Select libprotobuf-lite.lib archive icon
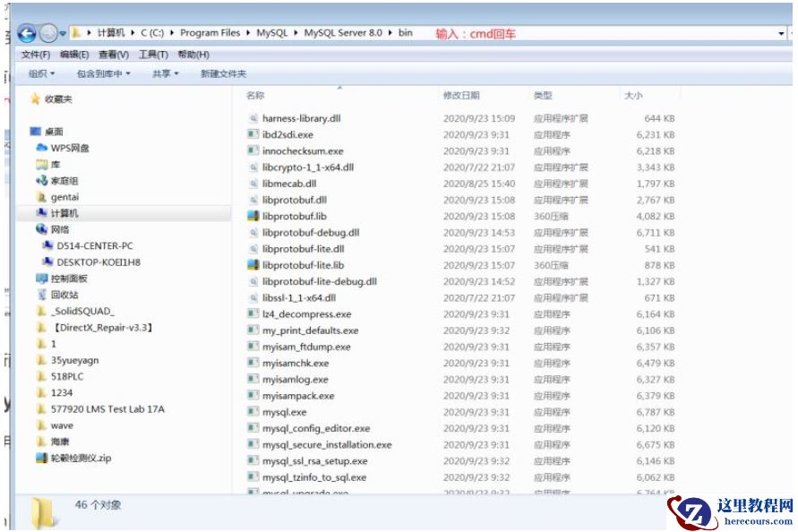 (253, 265)
